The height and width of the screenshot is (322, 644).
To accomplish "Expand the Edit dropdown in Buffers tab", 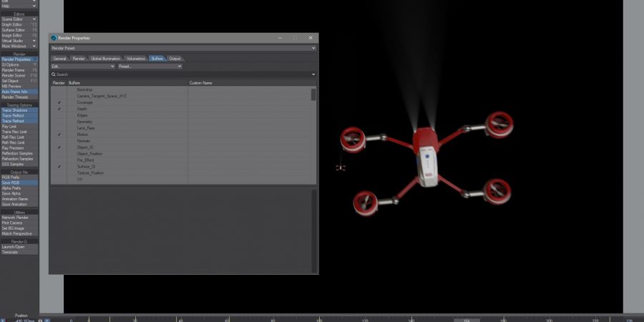I will 82,67.
